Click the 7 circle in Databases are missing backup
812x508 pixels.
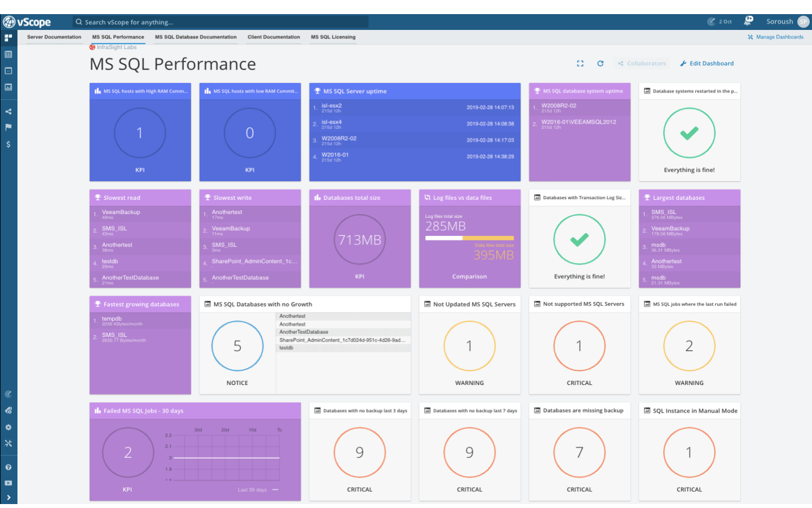(x=579, y=453)
